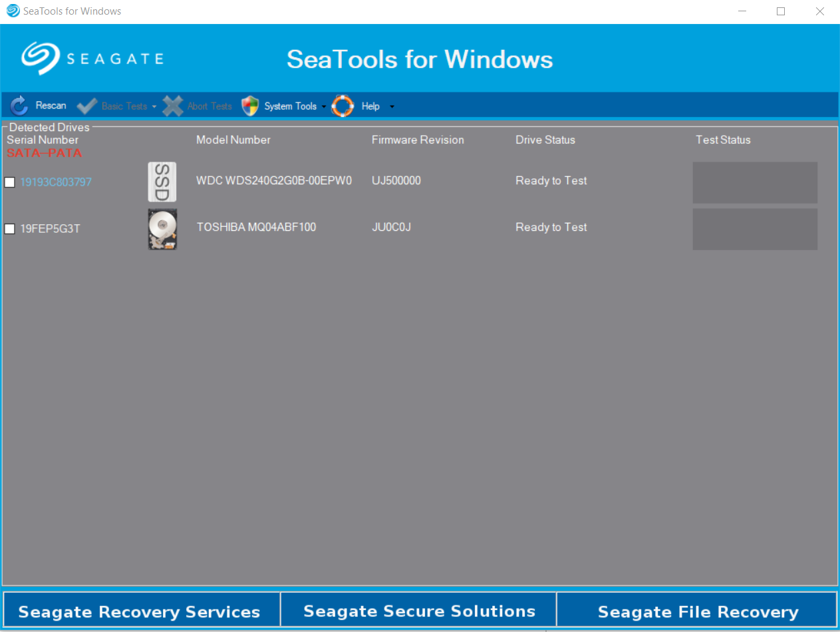Screen dimensions: 840x632
Task: Click the hard disk icon for TOSHIBA drive
Action: (x=162, y=229)
